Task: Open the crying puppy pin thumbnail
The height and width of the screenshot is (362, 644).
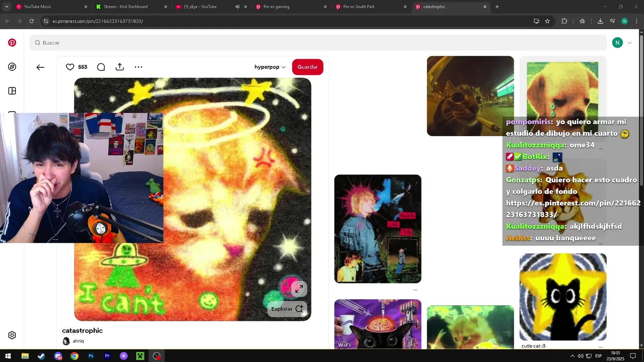Action: click(562, 89)
